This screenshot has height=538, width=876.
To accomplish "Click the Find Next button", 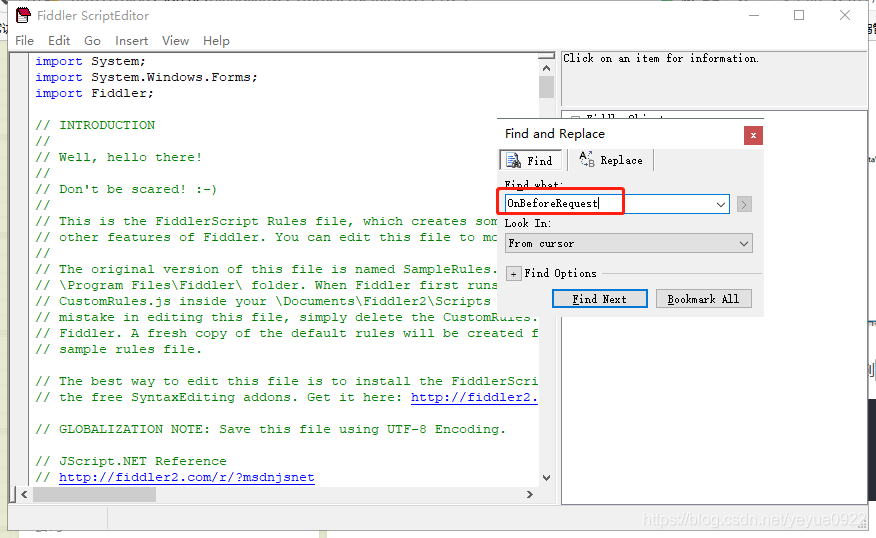I will point(599,299).
